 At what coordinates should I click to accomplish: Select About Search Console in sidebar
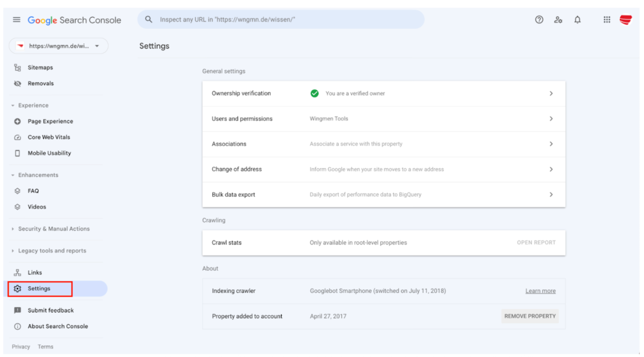coord(17,326)
